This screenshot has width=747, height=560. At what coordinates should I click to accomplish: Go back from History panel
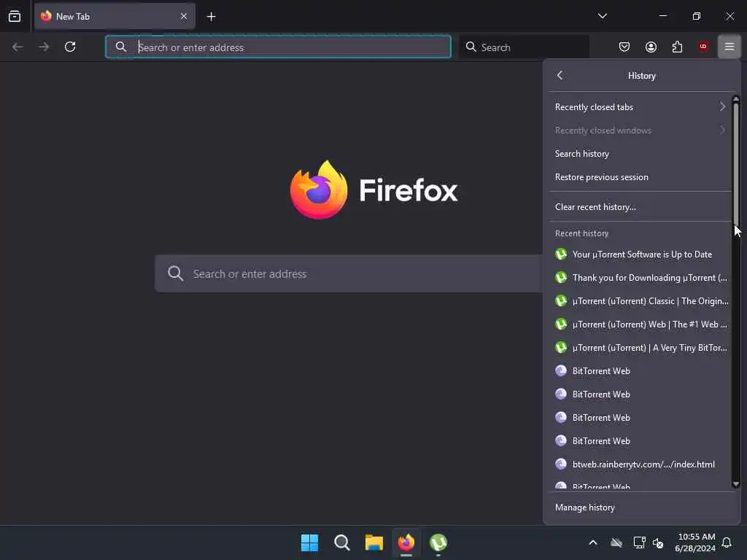pyautogui.click(x=560, y=75)
